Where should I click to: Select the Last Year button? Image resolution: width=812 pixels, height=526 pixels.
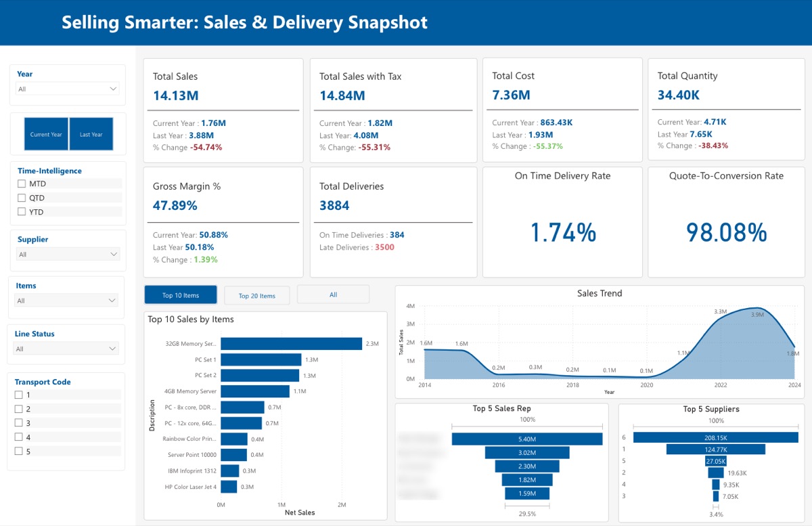click(91, 134)
